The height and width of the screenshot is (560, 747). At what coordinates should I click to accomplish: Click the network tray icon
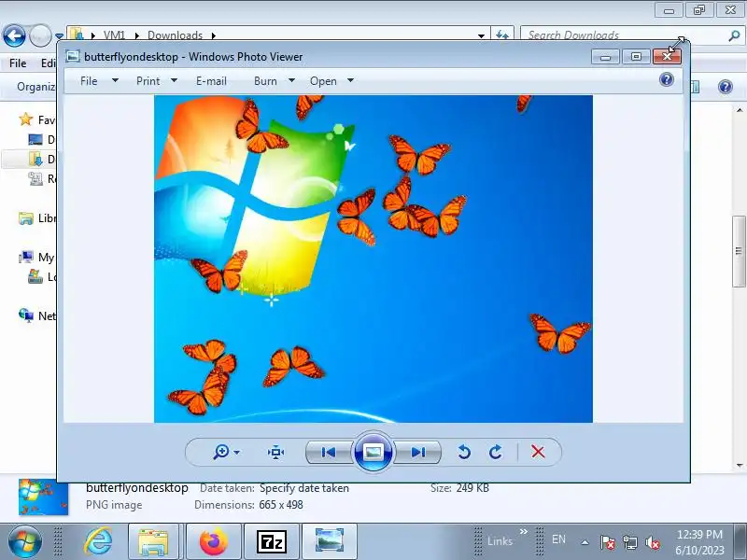[630, 542]
